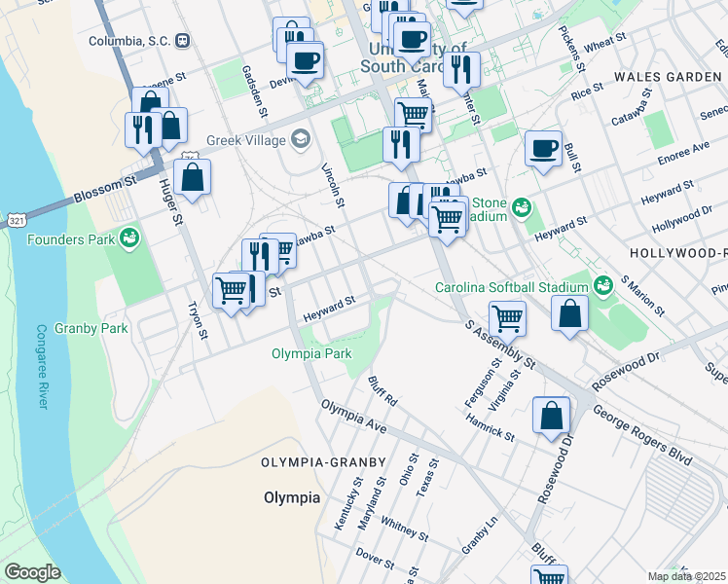
Task: Click the George Rogers Blvd label
Action: pyautogui.click(x=642, y=435)
